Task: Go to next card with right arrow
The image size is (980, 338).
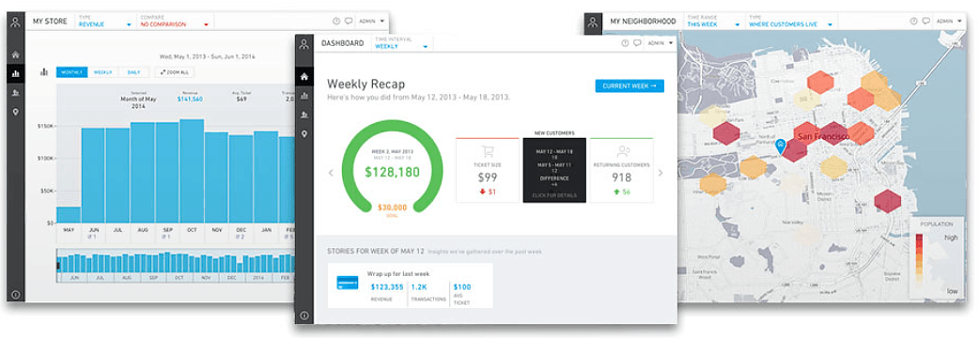Action: pyautogui.click(x=661, y=173)
